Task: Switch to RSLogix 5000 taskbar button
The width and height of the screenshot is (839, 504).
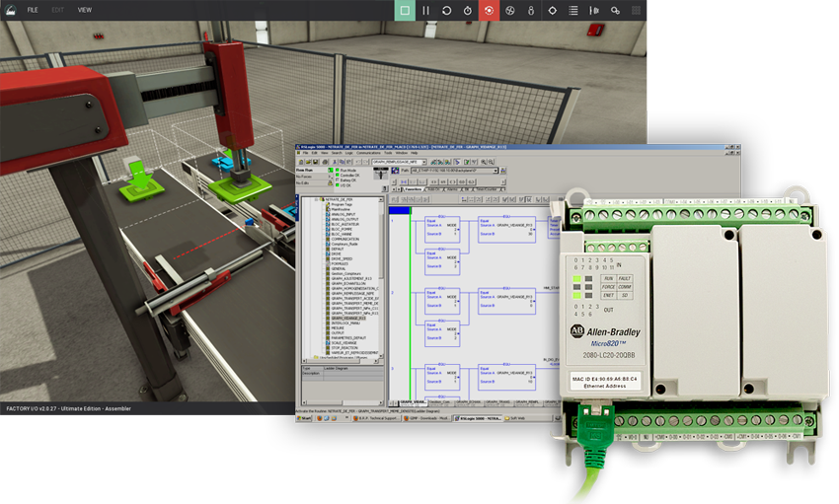Action: [x=478, y=418]
